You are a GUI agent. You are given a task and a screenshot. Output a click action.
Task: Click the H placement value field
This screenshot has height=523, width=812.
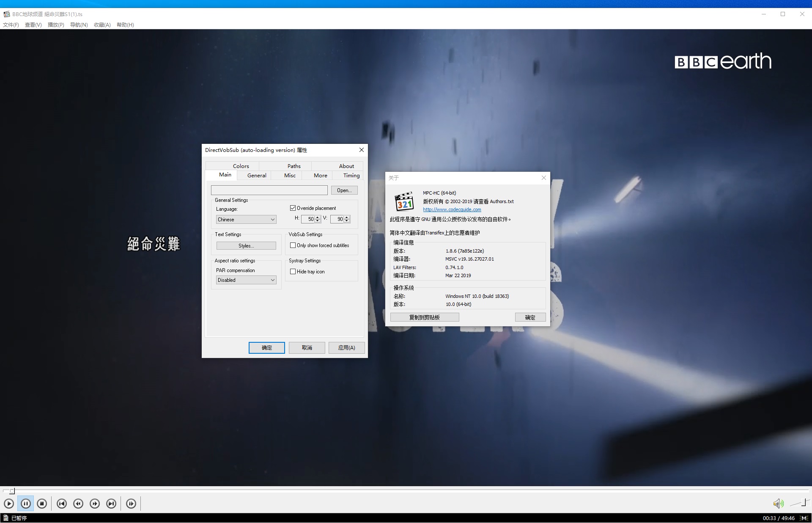coord(308,219)
